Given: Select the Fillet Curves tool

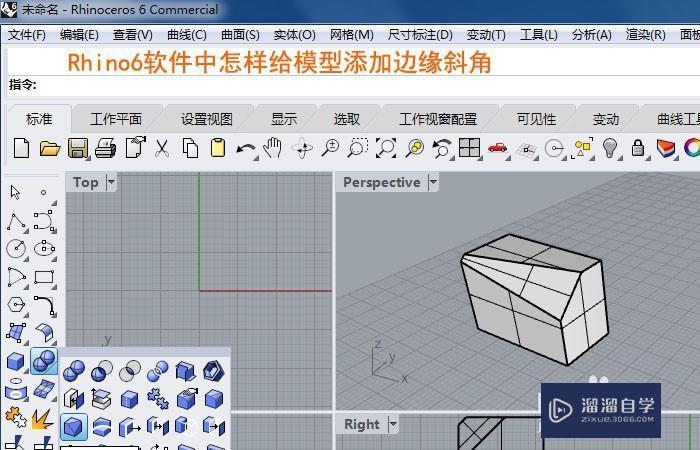Looking at the screenshot, I should (x=45, y=305).
